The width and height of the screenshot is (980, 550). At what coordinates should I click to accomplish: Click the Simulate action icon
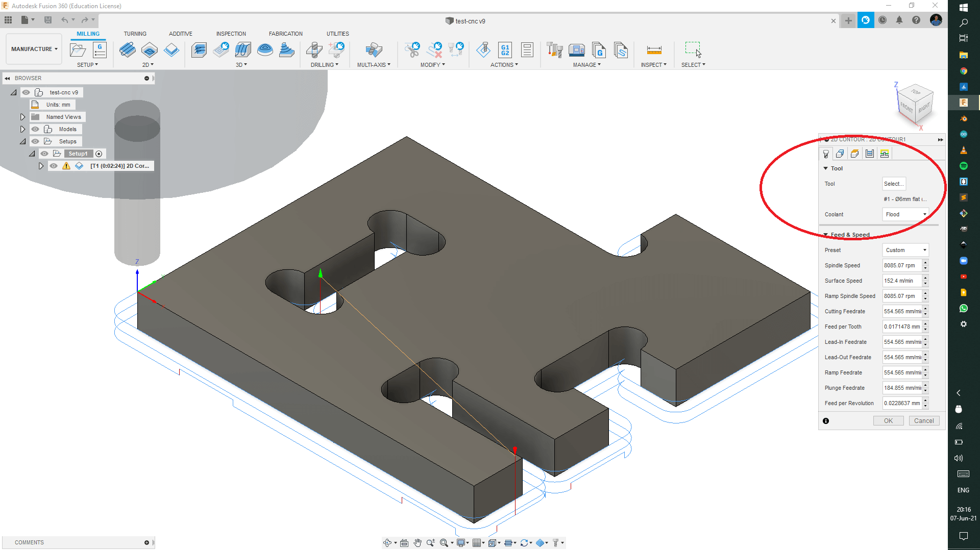coord(483,50)
